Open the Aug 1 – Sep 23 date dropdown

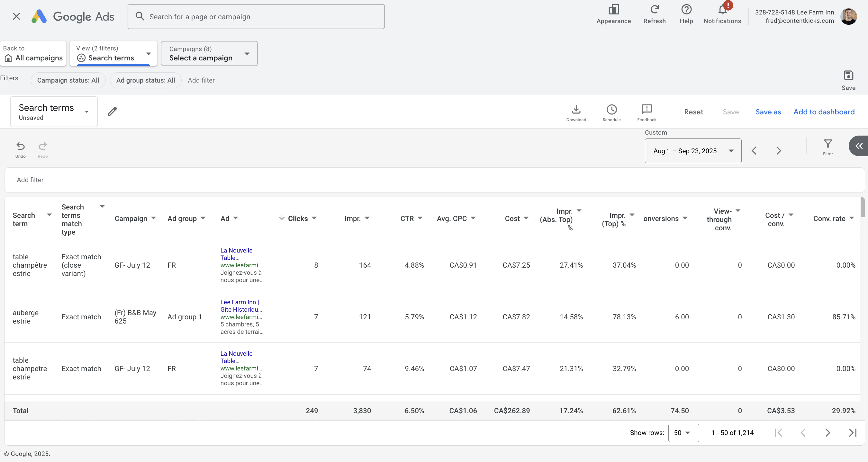[x=693, y=151]
